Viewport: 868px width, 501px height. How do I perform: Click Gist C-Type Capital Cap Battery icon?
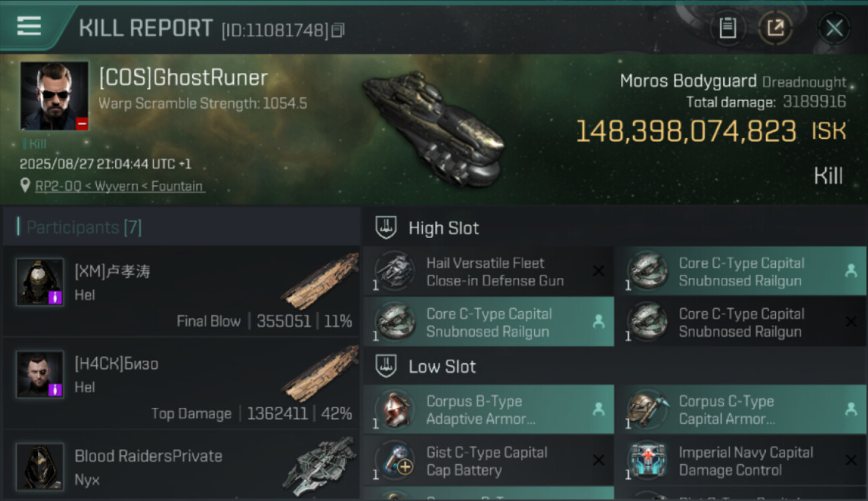coord(394,461)
